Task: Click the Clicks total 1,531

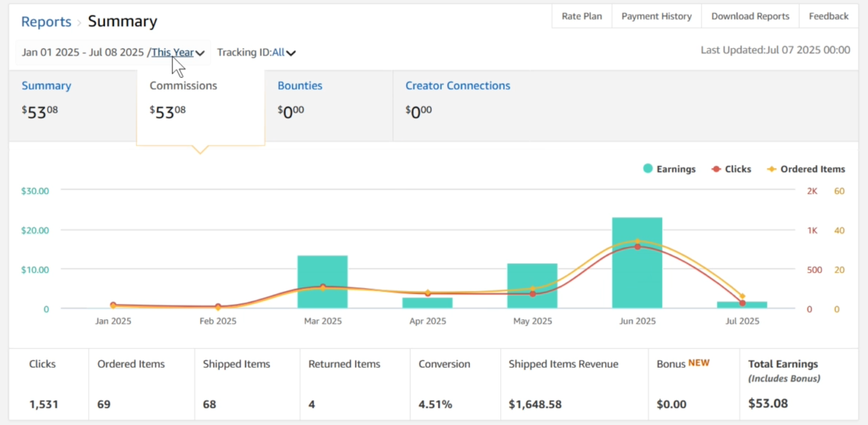Action: pos(44,404)
